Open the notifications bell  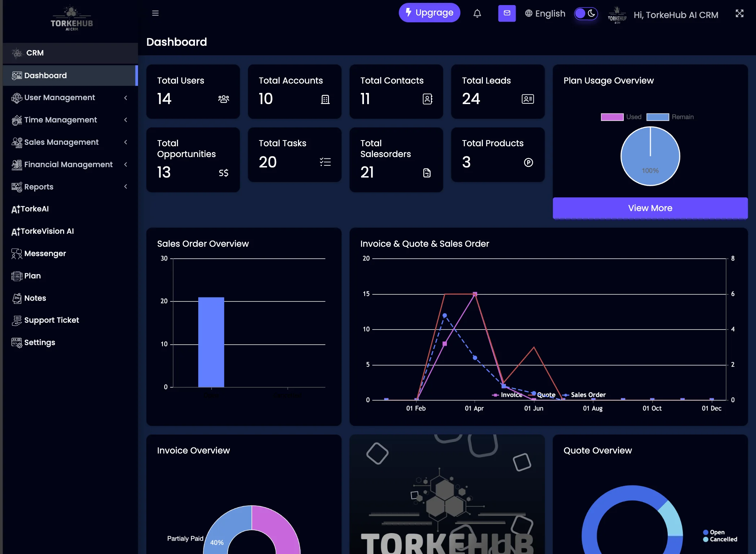point(477,13)
